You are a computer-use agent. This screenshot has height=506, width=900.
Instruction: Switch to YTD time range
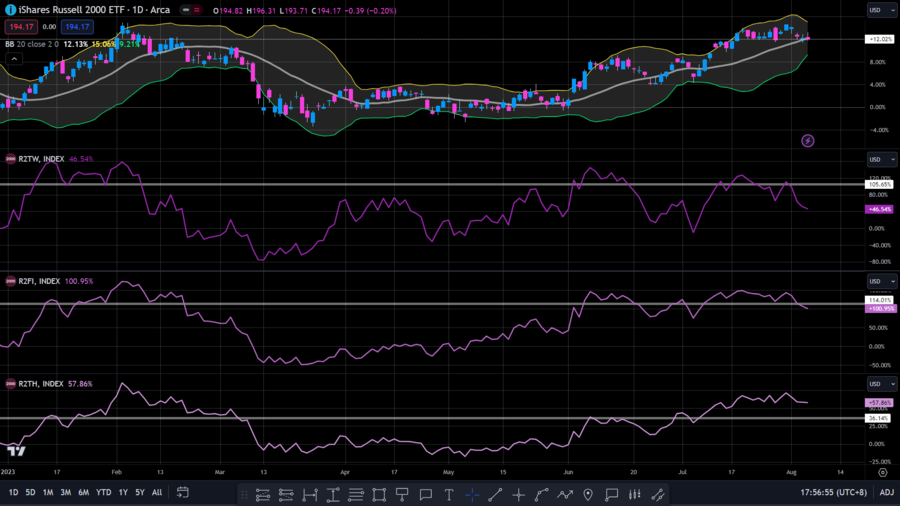[104, 492]
